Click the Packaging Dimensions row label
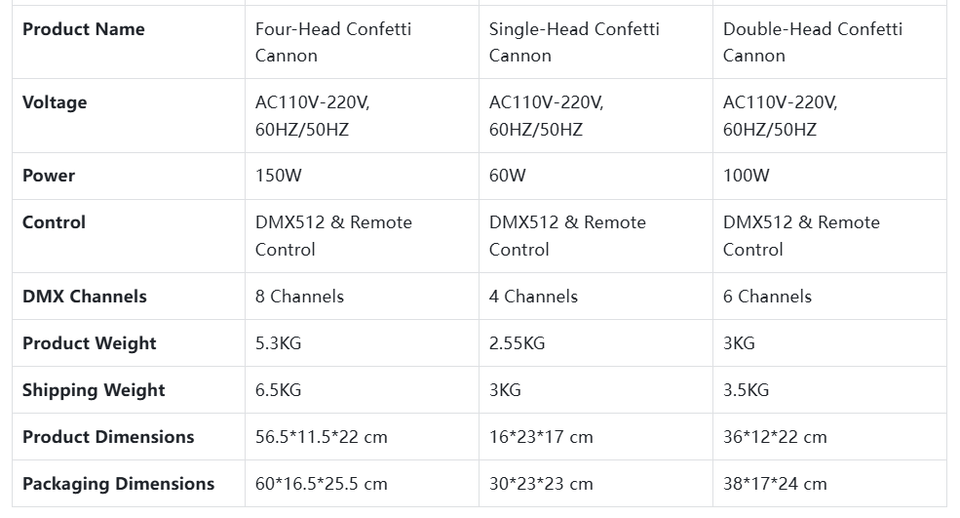 pos(119,484)
